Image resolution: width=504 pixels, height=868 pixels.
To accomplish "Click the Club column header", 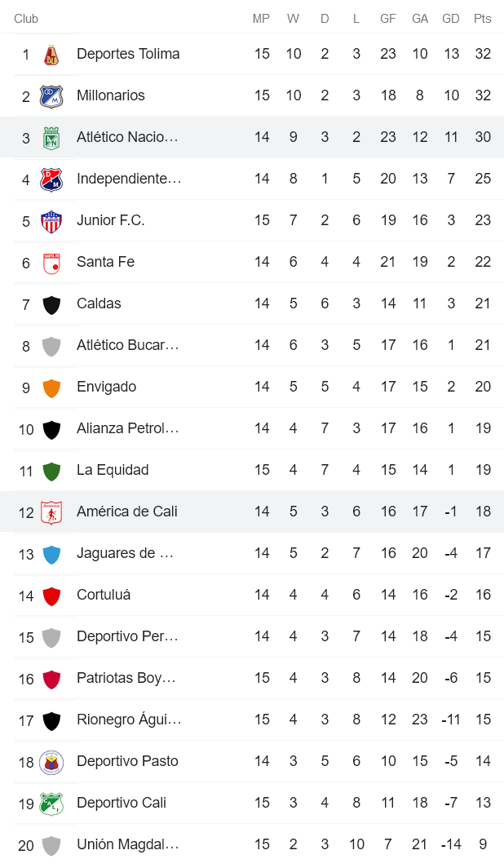I will 25,18.
